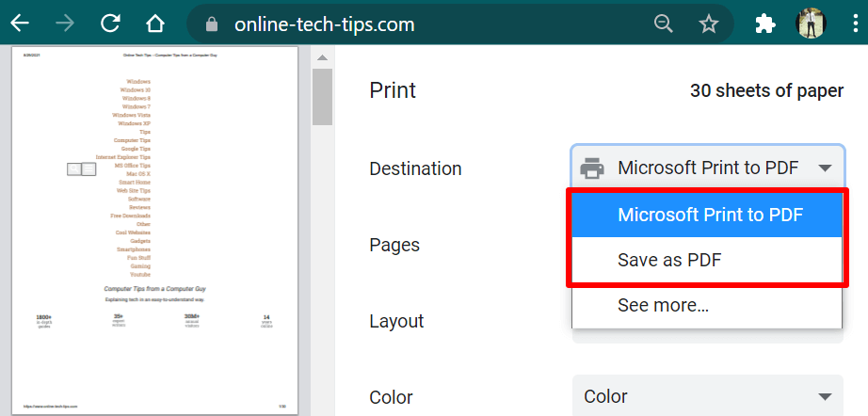Click the browser forward arrow
868x416 pixels.
pos(65,24)
